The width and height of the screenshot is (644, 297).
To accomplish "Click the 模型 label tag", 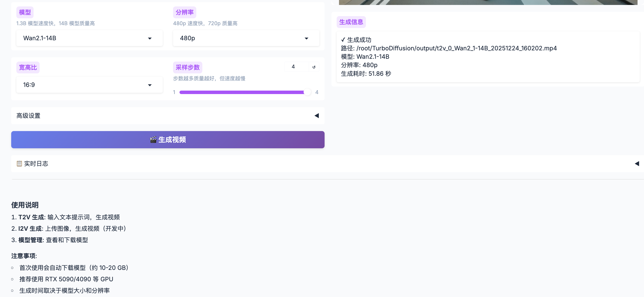I will (x=25, y=12).
